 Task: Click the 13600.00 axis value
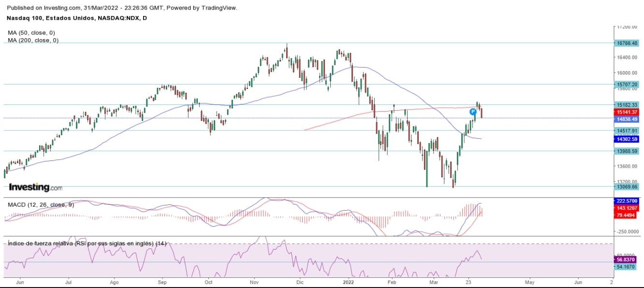[627, 166]
